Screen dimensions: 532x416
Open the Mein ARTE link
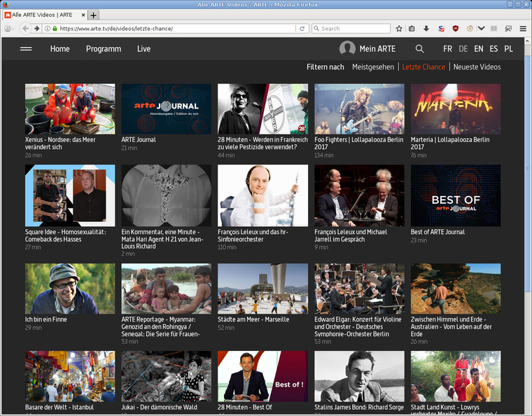click(377, 49)
